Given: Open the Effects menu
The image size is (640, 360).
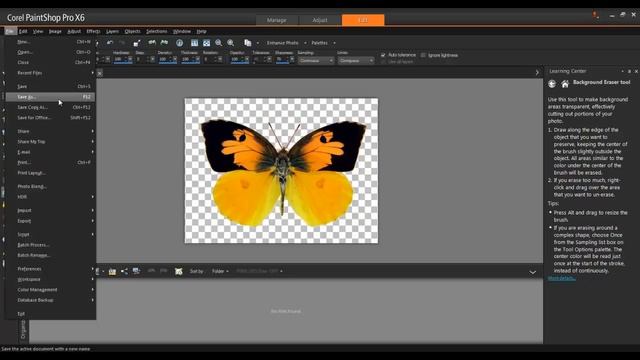Looking at the screenshot, I should tap(93, 31).
